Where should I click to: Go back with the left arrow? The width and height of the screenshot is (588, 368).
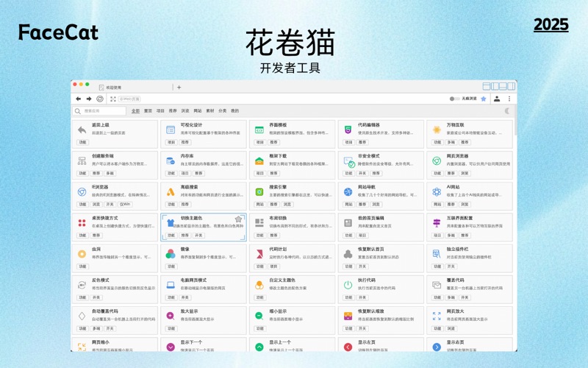(x=78, y=99)
